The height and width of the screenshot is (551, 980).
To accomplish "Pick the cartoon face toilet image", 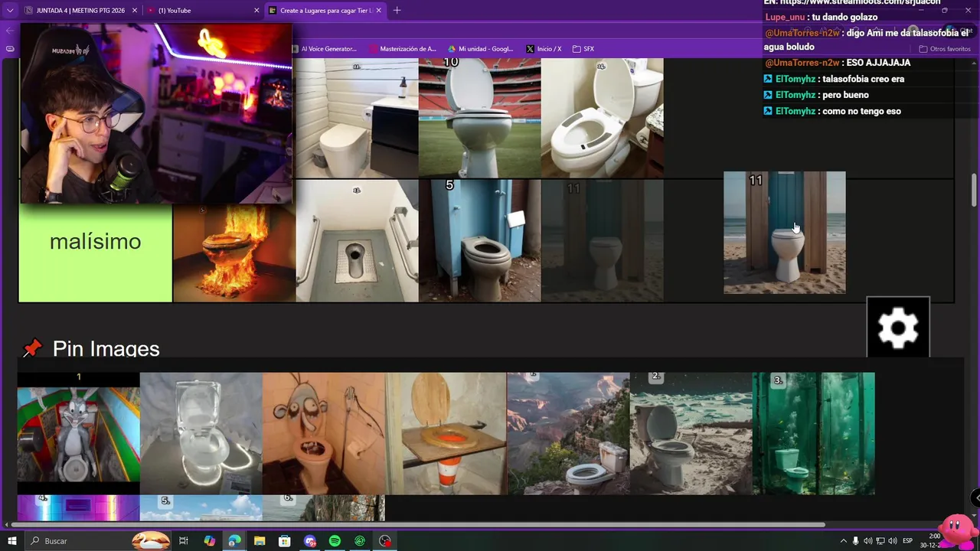I will (324, 433).
